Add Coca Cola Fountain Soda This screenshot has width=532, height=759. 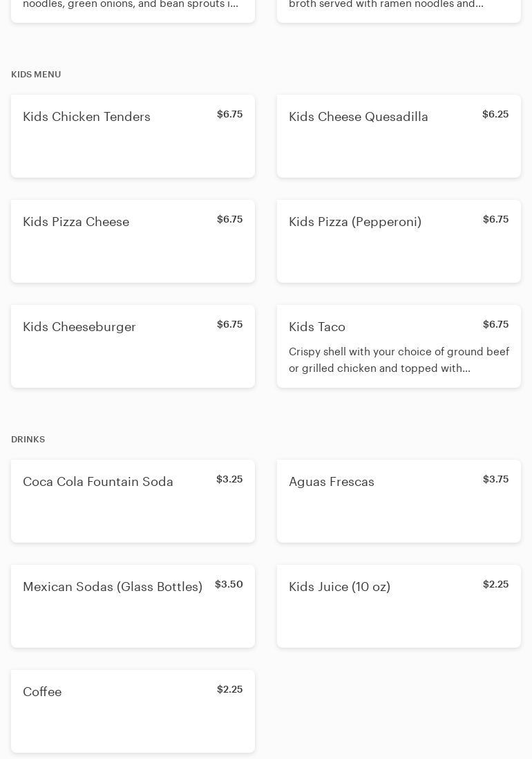click(x=133, y=501)
